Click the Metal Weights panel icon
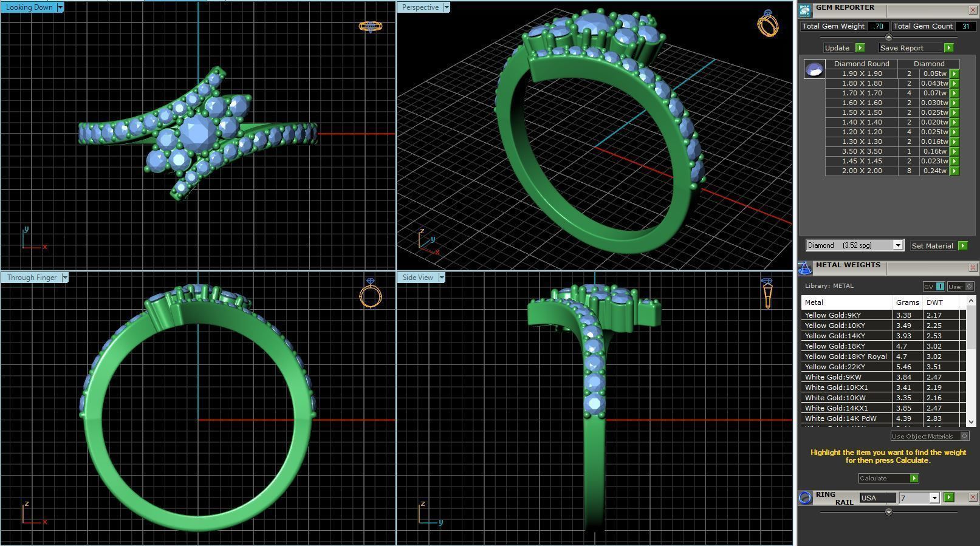Viewport: 980px width, 546px height. pos(805,268)
